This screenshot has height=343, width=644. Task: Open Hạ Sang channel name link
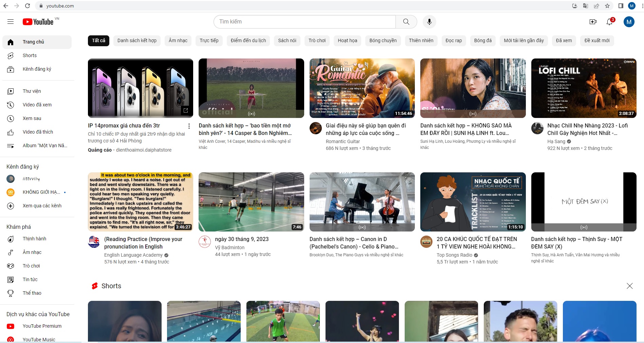(x=556, y=141)
